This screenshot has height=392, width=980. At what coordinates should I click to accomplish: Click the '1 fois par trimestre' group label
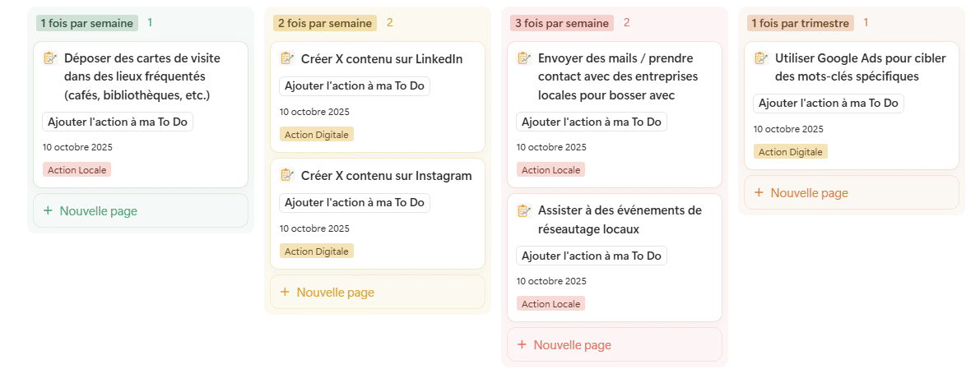(x=800, y=23)
